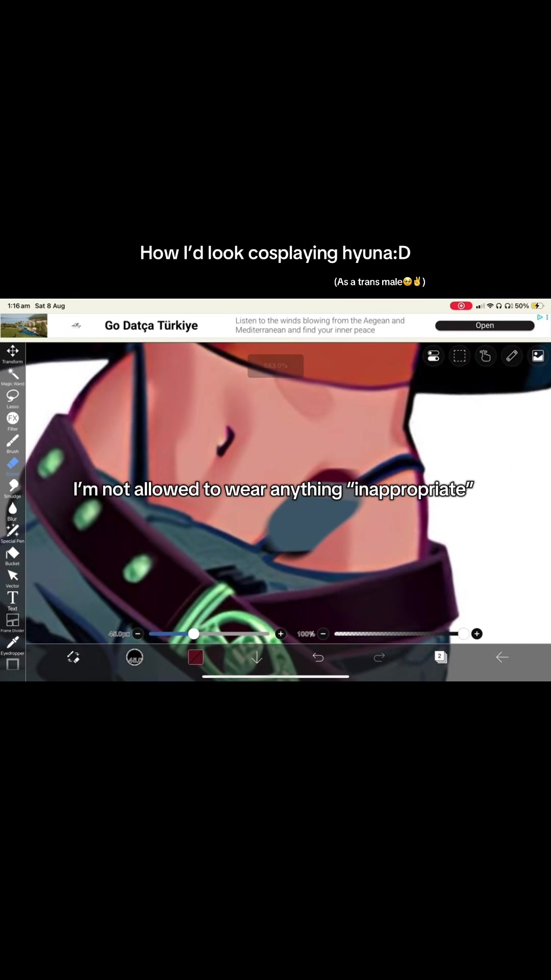Click the brush thickness slider handle
The image size is (551, 980).
click(x=193, y=634)
